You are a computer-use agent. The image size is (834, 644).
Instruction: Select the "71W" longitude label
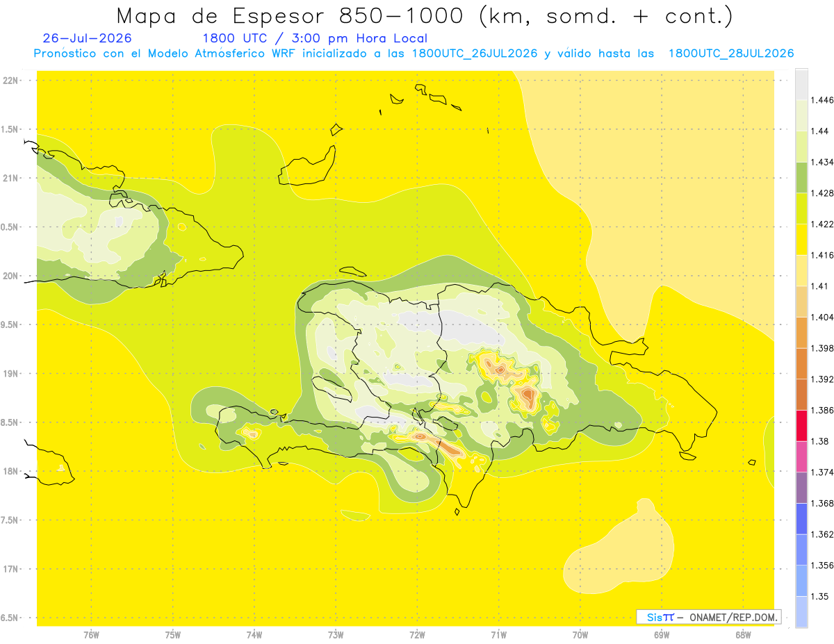click(498, 635)
